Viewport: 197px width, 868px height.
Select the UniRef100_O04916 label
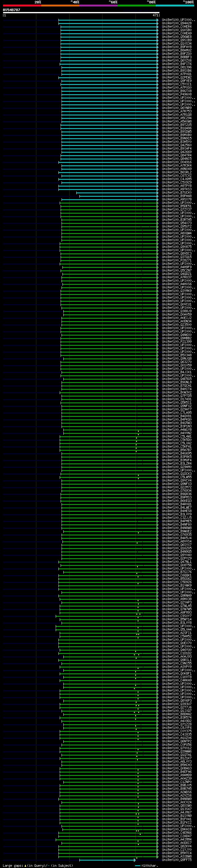tap(177, 162)
